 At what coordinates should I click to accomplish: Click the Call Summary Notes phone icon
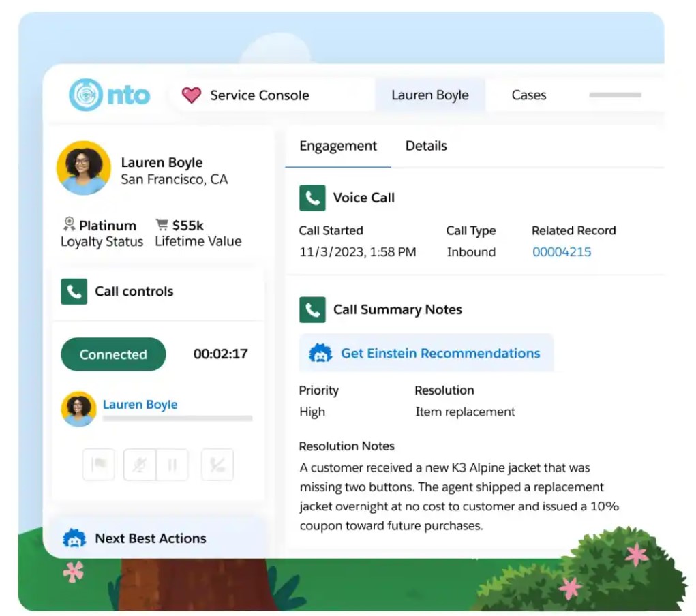coord(312,310)
